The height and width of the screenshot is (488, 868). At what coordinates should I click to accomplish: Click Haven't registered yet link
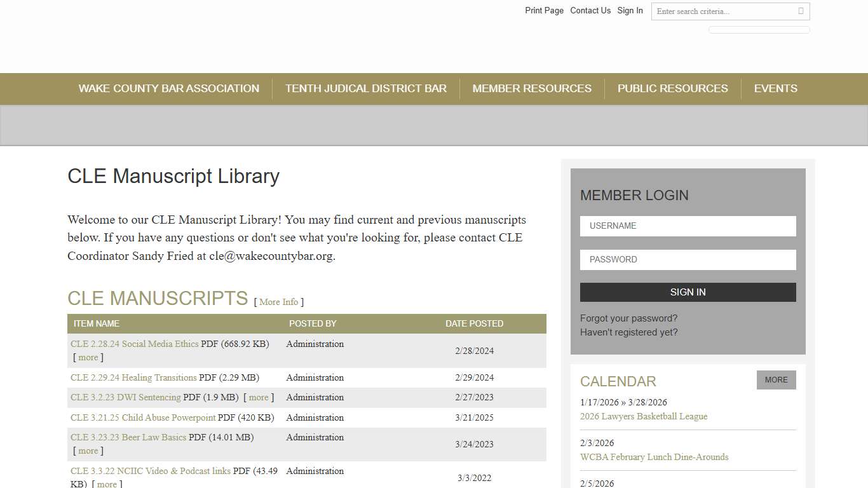(x=628, y=332)
